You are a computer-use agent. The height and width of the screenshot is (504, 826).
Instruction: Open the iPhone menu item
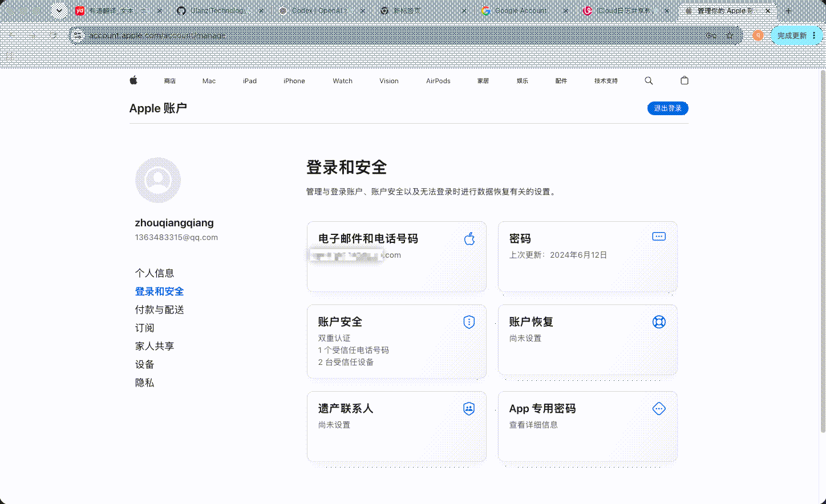pos(294,81)
